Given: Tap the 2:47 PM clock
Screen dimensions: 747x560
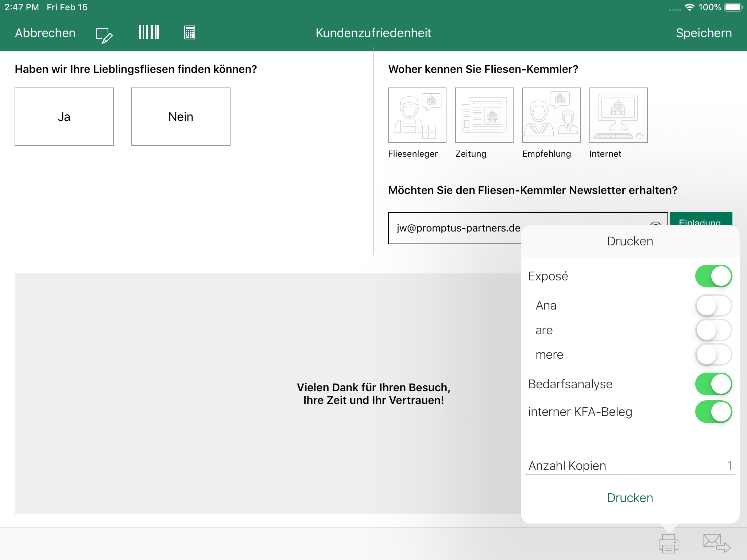Looking at the screenshot, I should (22, 7).
